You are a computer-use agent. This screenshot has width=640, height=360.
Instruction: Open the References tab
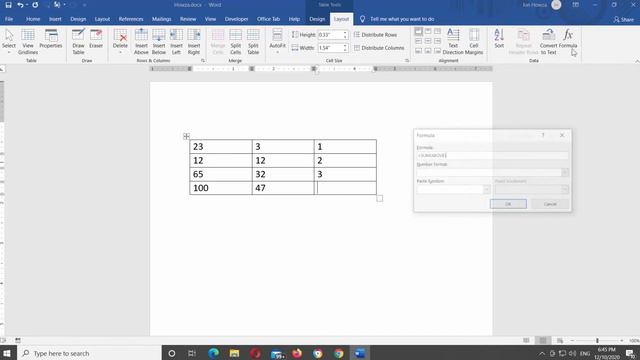[131, 19]
